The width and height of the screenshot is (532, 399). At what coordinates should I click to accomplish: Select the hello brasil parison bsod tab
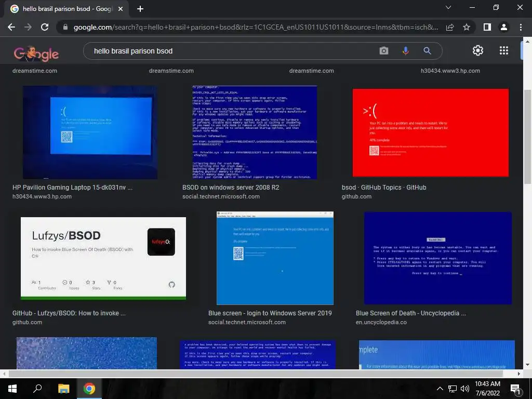66,9
